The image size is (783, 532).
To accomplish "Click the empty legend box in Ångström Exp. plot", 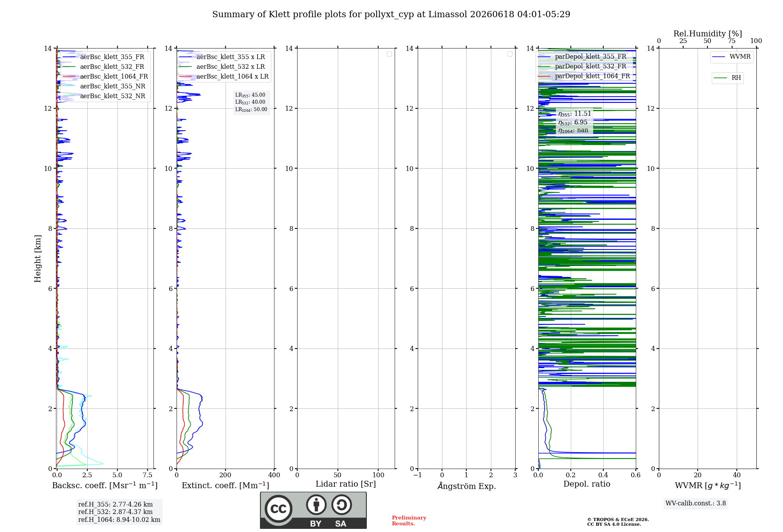I will 510,54.
